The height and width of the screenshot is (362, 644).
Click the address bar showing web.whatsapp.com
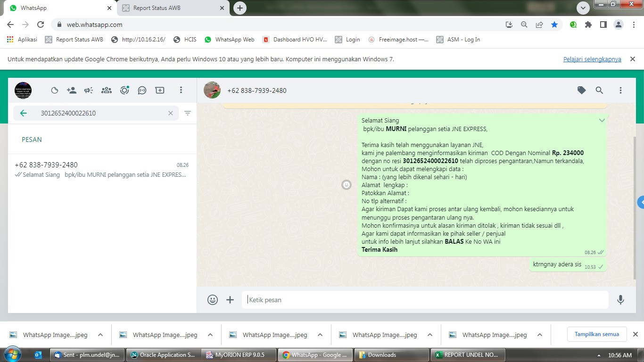278,25
